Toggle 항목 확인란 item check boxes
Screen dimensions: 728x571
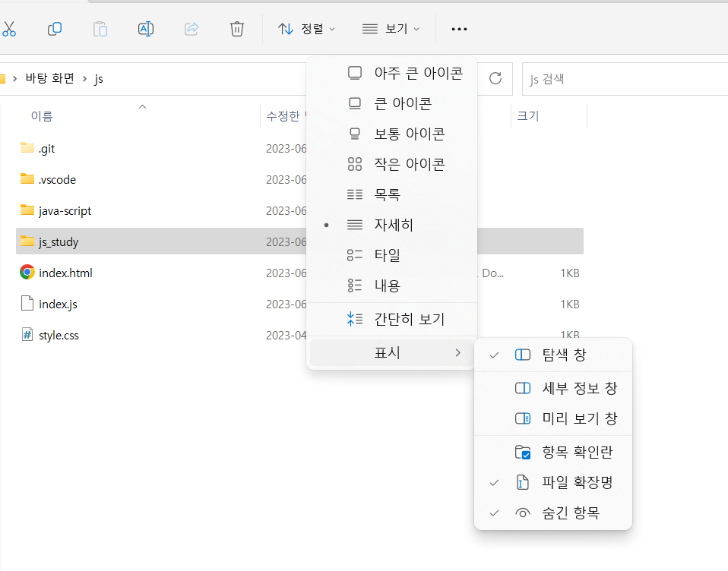click(553, 452)
